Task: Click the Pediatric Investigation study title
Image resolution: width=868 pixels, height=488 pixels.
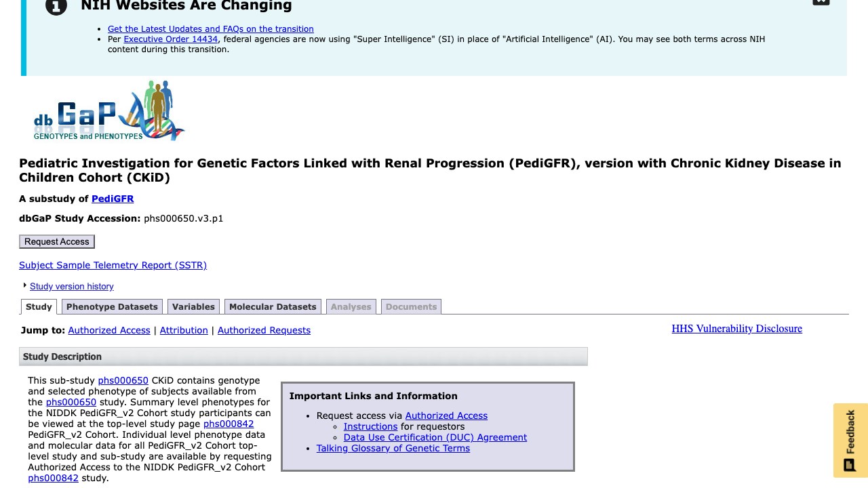Action: pyautogui.click(x=430, y=170)
